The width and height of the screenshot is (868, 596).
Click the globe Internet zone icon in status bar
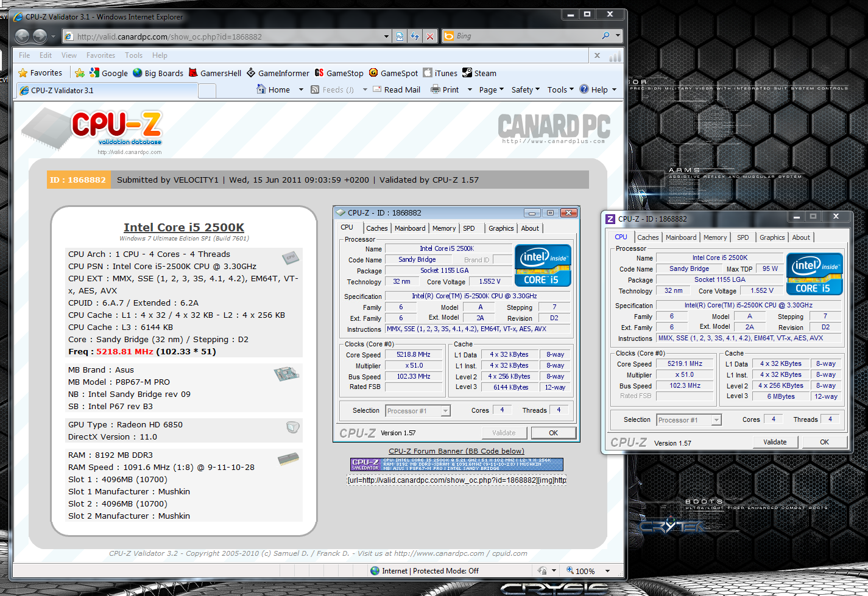click(x=375, y=571)
